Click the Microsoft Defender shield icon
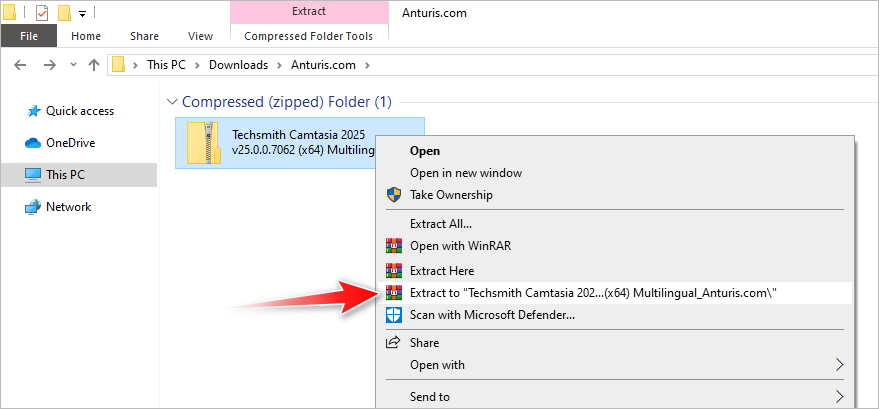879x409 pixels. pyautogui.click(x=393, y=315)
